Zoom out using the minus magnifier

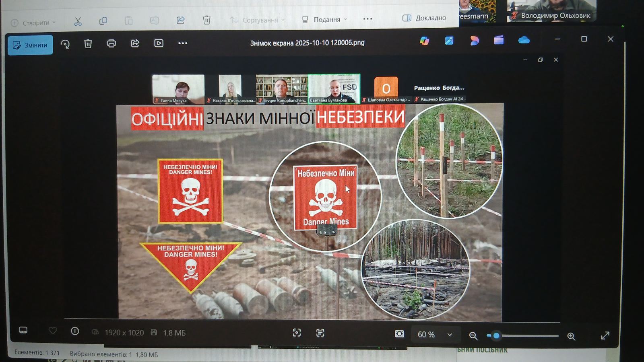473,335
